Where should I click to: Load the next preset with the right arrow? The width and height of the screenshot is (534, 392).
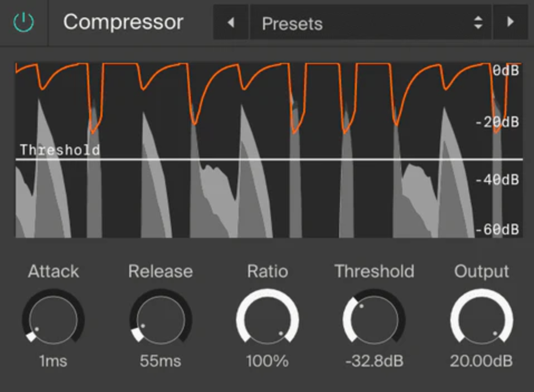[511, 23]
